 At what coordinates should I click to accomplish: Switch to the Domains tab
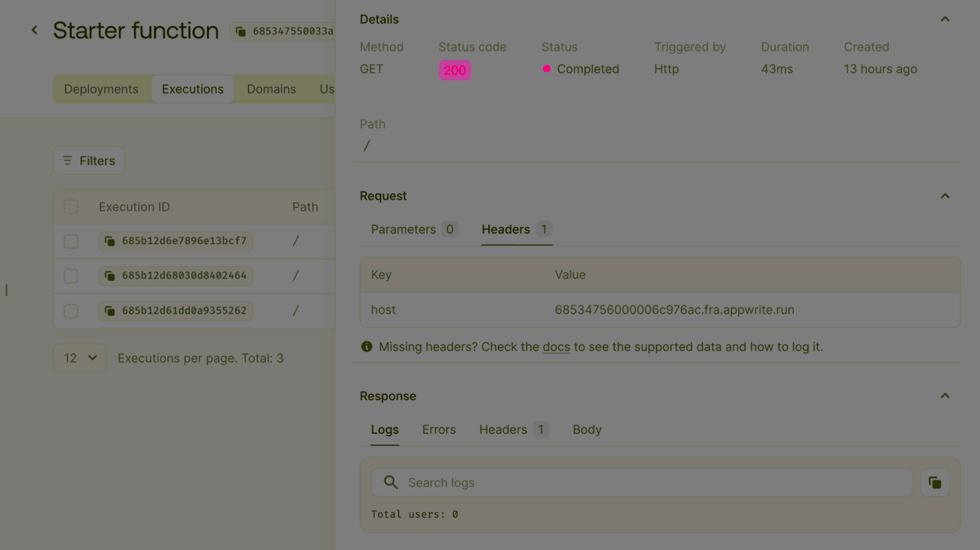pyautogui.click(x=271, y=89)
